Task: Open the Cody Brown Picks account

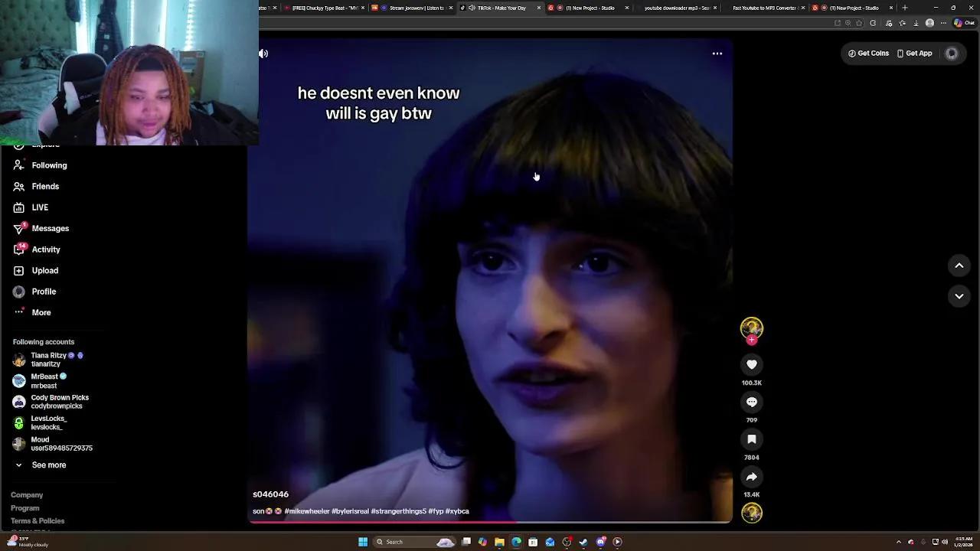Action: pyautogui.click(x=51, y=402)
